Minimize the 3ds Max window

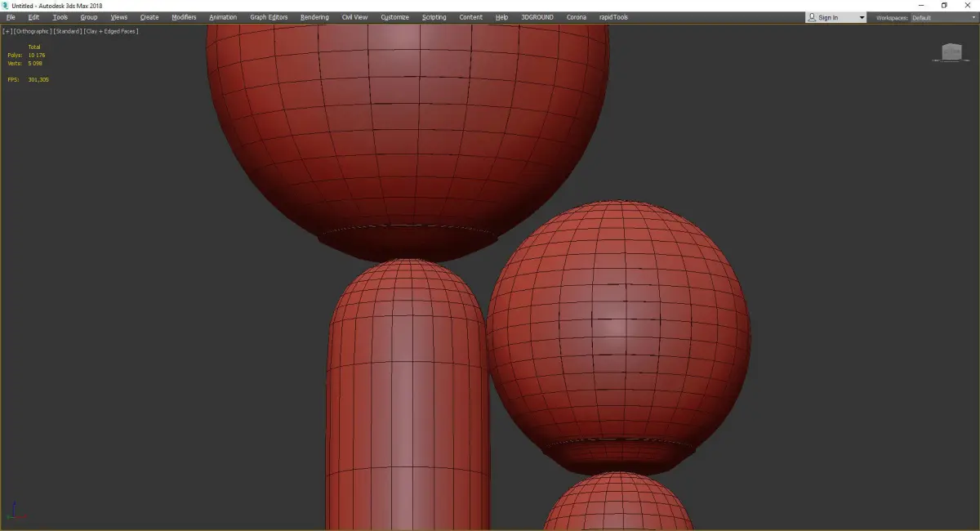921,6
